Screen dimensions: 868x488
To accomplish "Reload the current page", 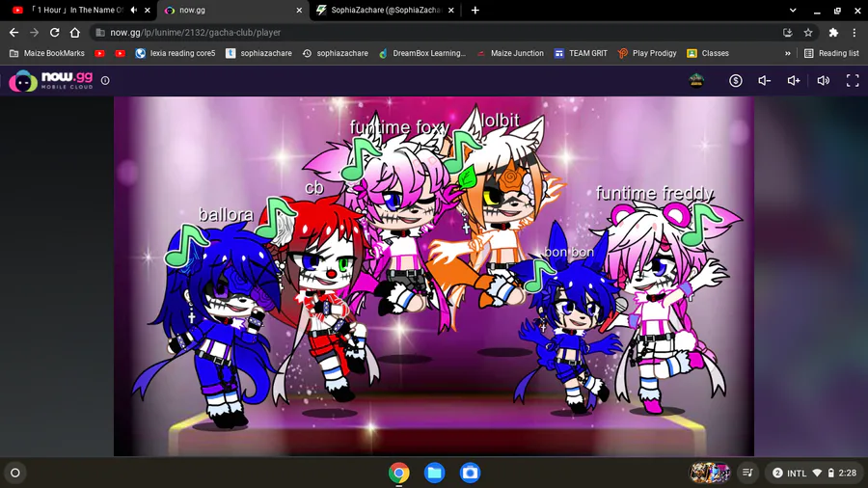I will click(54, 33).
